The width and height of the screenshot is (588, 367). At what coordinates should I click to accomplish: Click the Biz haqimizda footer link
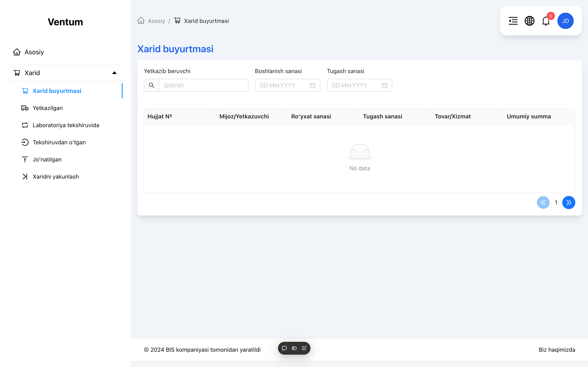click(557, 349)
